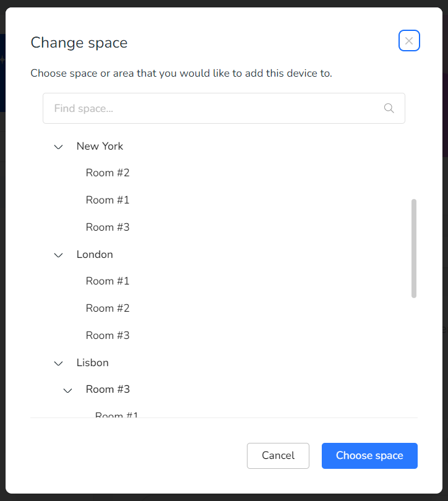448x501 pixels.
Task: Select Room #2 under New York
Action: click(x=108, y=173)
